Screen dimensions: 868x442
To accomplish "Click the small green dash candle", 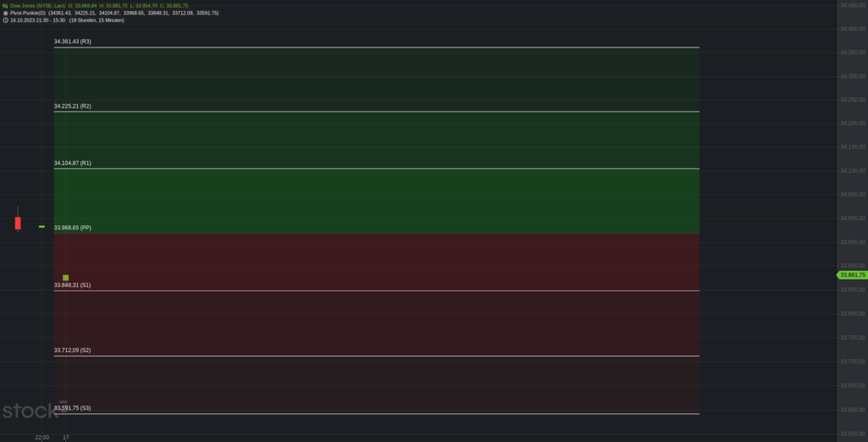I will [x=42, y=226].
